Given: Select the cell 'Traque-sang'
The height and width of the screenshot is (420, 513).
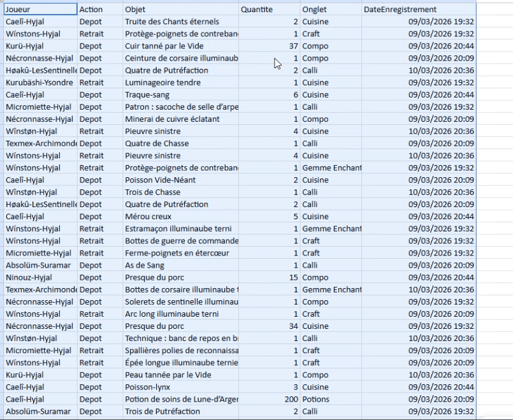Looking at the screenshot, I should [181, 94].
